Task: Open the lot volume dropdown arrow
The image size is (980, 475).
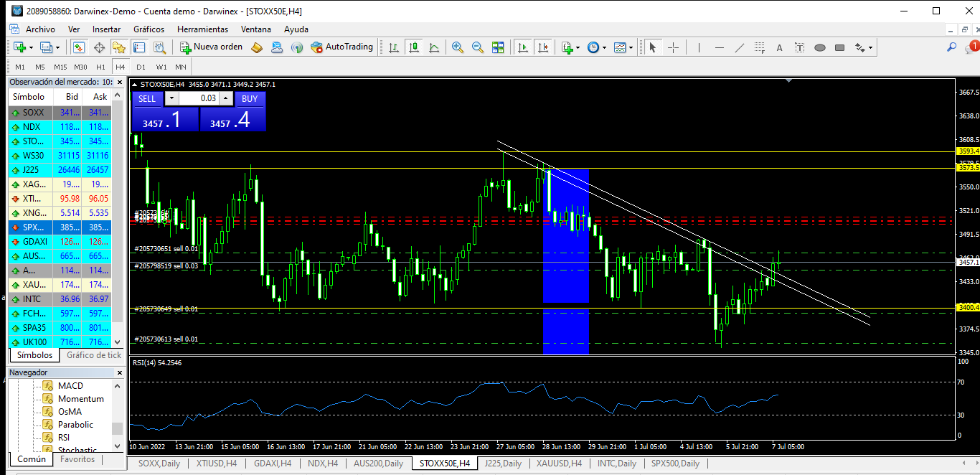Action: pyautogui.click(x=171, y=98)
